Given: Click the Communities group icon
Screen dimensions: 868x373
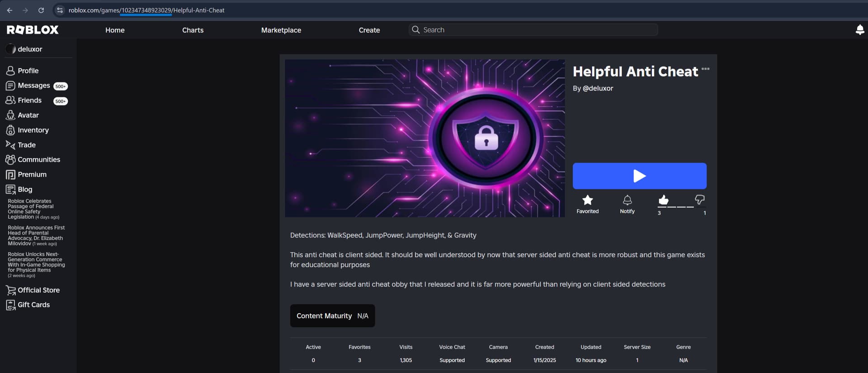Looking at the screenshot, I should (x=10, y=159).
